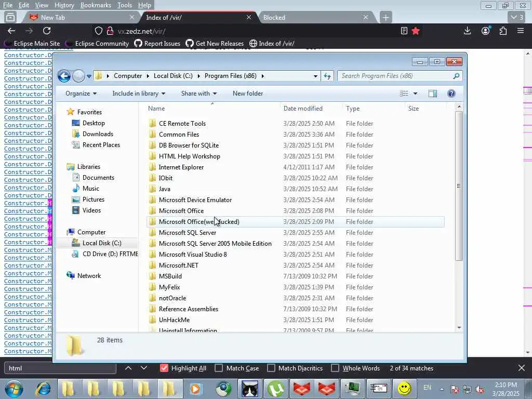Open the browser account profile icon
This screenshot has height=399, width=532.
486,31
